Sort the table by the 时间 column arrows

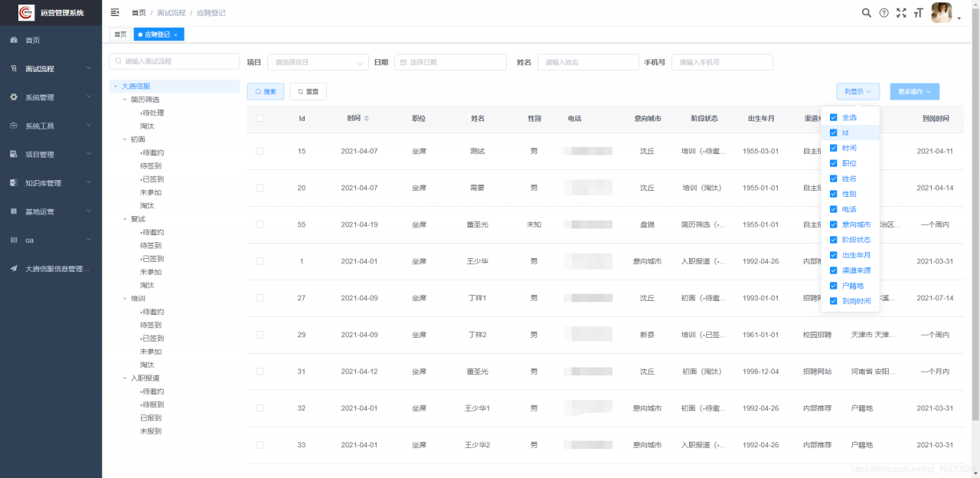[x=366, y=119]
